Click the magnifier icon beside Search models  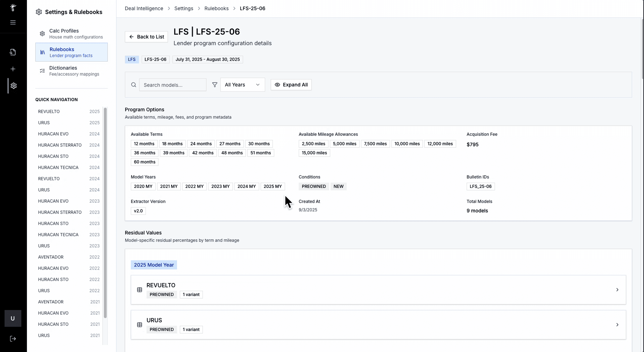coord(134,85)
